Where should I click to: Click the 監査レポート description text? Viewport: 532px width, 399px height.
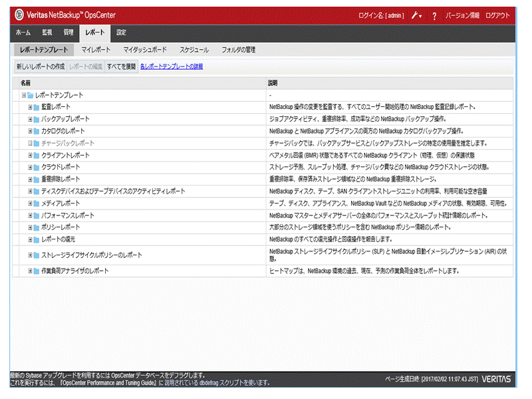click(x=372, y=107)
